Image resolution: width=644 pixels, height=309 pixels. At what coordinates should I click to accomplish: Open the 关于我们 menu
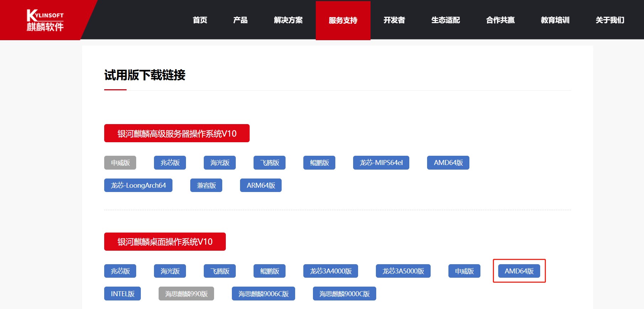[610, 20]
